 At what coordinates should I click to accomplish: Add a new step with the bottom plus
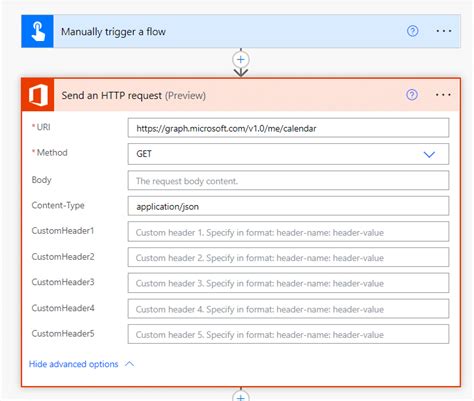241,396
